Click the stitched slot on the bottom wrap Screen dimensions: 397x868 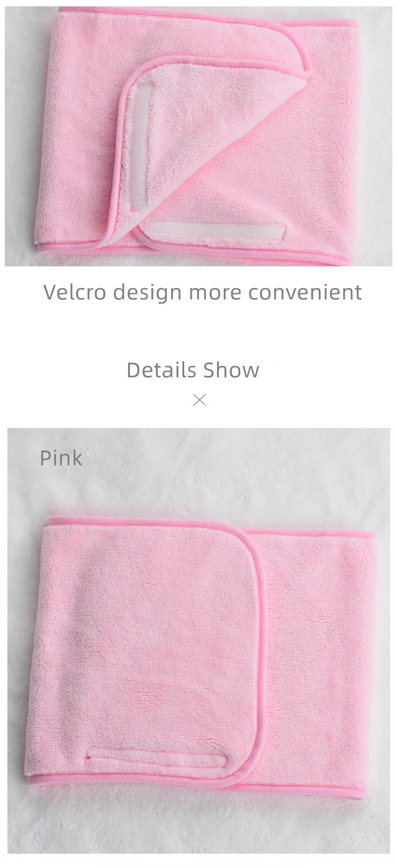pyautogui.click(x=159, y=757)
